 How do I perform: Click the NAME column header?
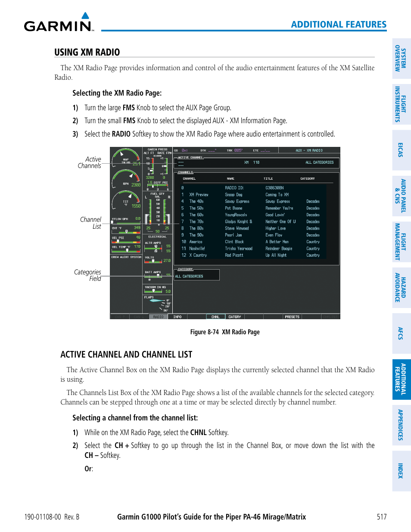[x=230, y=178]
